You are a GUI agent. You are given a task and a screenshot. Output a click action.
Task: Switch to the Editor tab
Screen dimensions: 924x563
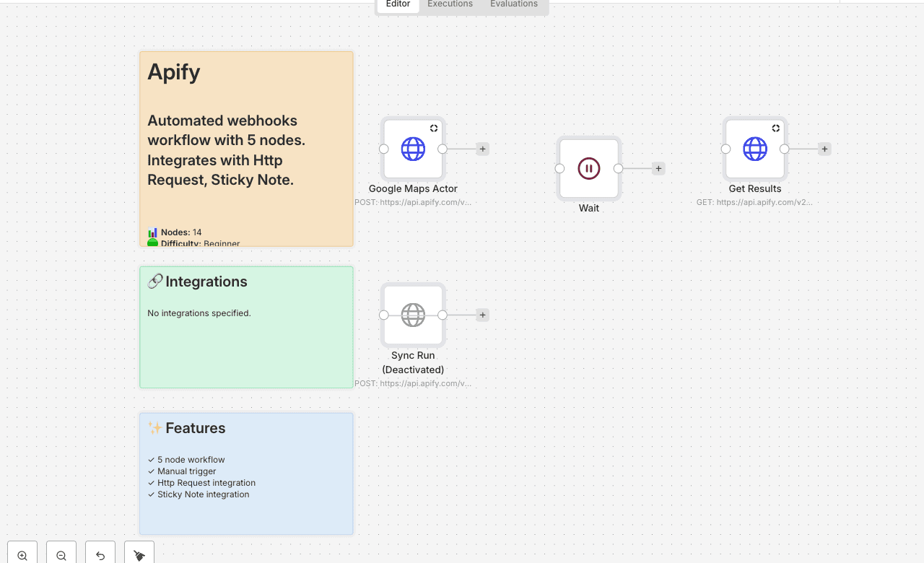[398, 4]
